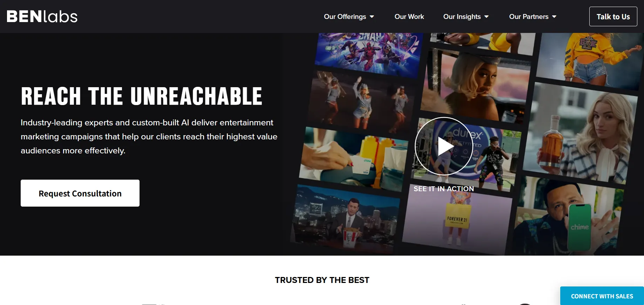Select the green Chime phone thumbnail
The image size is (644, 305).
[x=567, y=217]
